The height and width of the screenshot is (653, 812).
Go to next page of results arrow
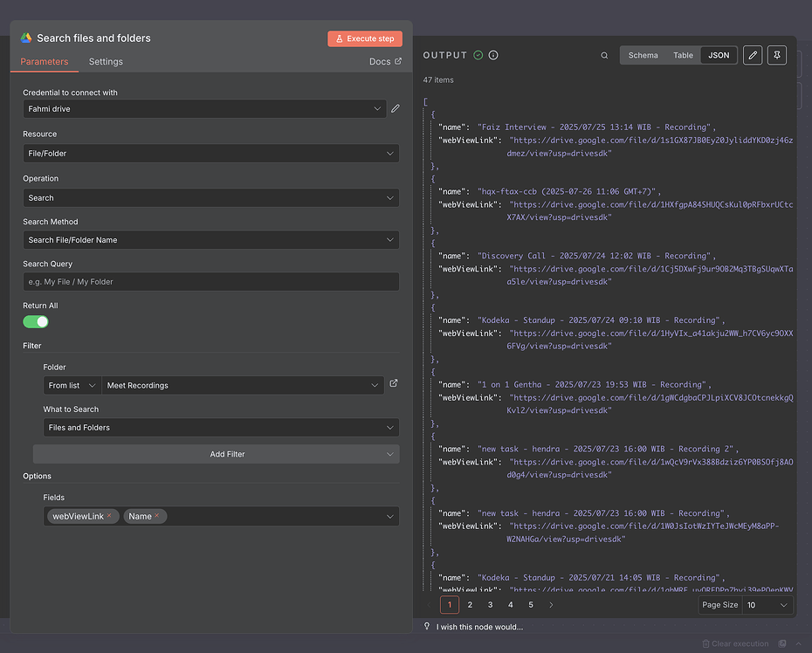(x=551, y=604)
